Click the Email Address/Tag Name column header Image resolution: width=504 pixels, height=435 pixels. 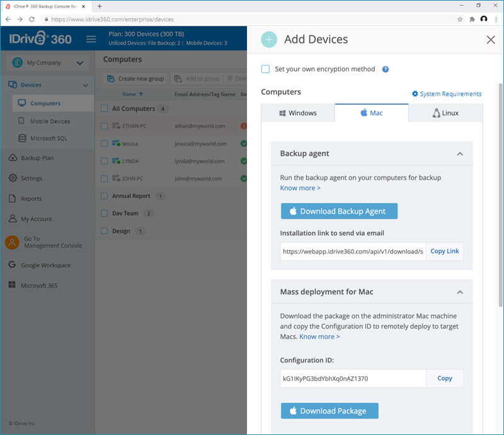205,95
